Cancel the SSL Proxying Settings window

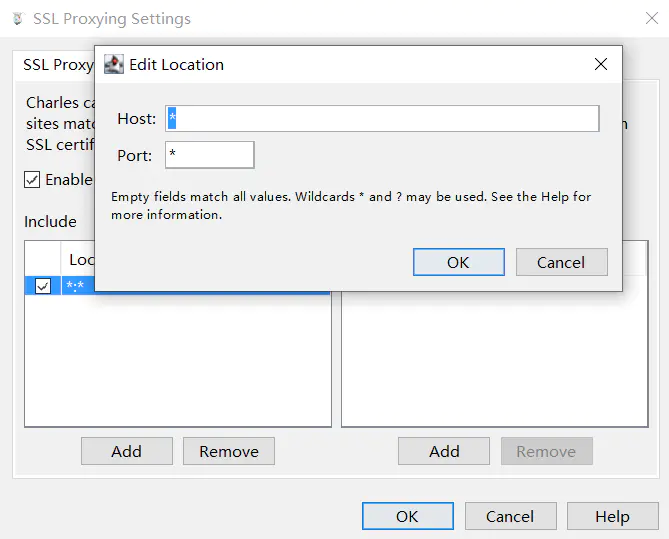tap(510, 516)
